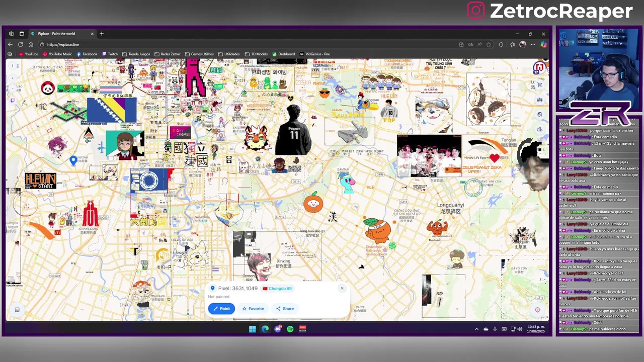Viewport: 644px width, 362px height.
Task: Open Spotify from the taskbar
Action: 290,329
